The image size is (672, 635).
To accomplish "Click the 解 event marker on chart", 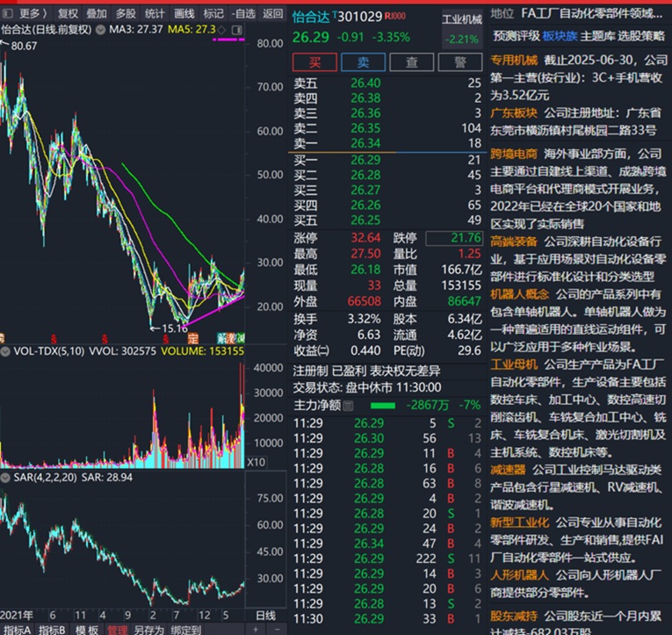I will pos(222,338).
